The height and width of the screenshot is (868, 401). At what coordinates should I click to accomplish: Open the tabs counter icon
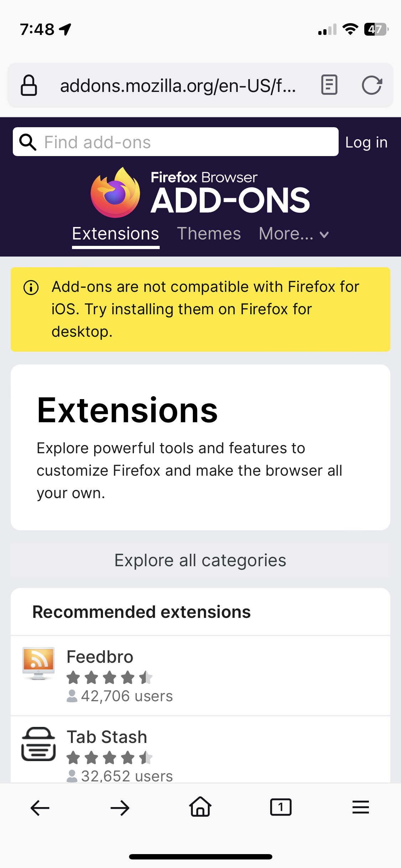(281, 807)
